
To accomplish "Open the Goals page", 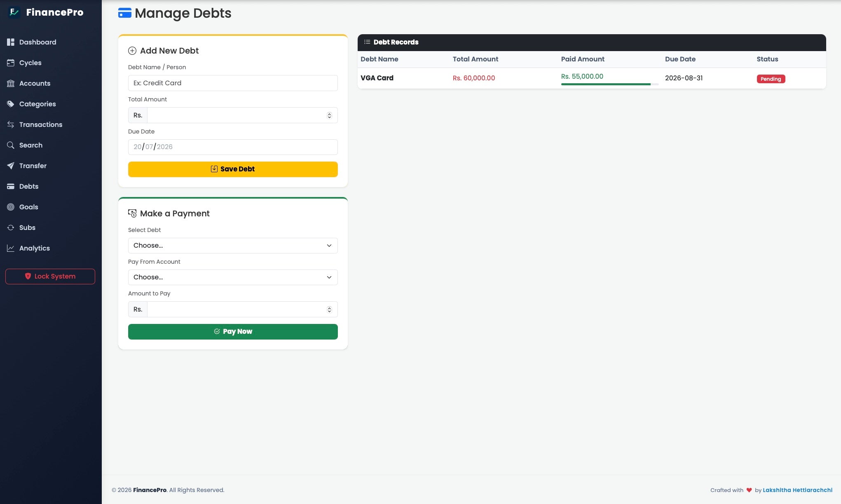I will (51, 207).
